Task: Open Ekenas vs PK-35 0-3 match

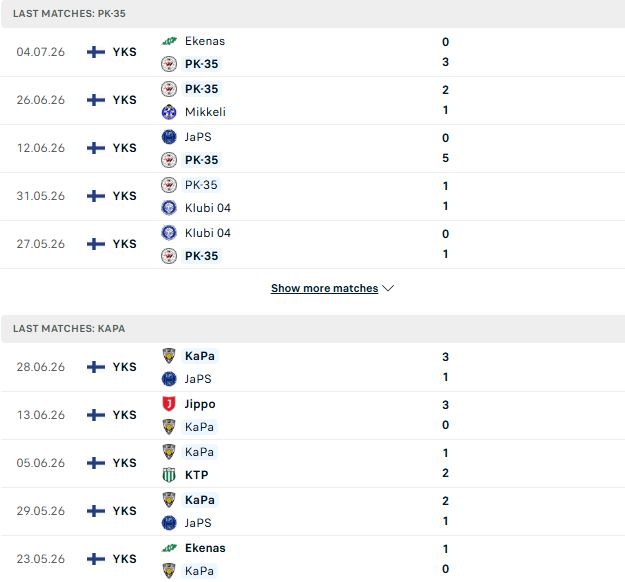Action: (312, 52)
